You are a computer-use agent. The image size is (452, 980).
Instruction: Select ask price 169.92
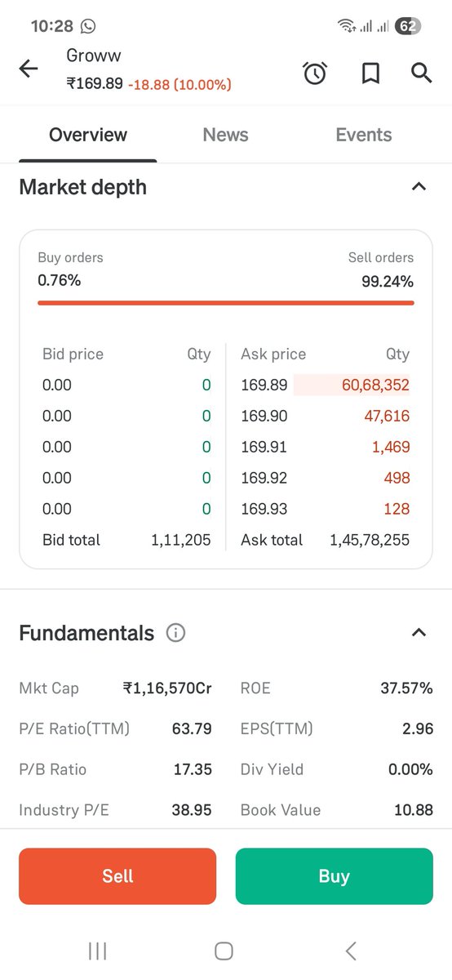[264, 478]
